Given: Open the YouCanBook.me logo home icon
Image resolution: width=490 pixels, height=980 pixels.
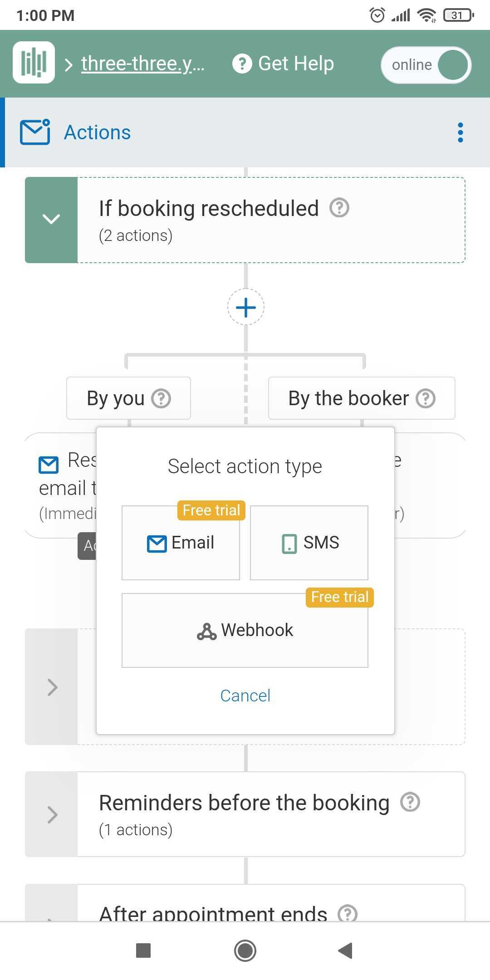Looking at the screenshot, I should click(34, 63).
